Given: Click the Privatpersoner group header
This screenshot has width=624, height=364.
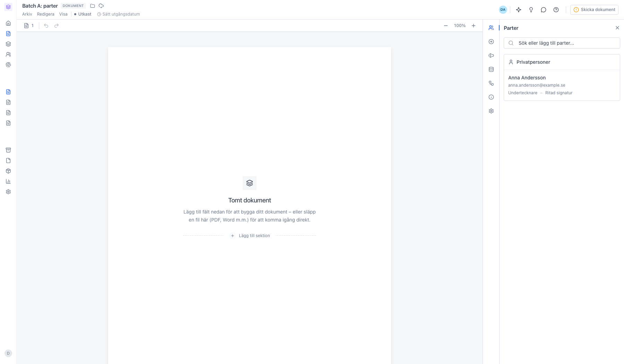Looking at the screenshot, I should [562, 62].
